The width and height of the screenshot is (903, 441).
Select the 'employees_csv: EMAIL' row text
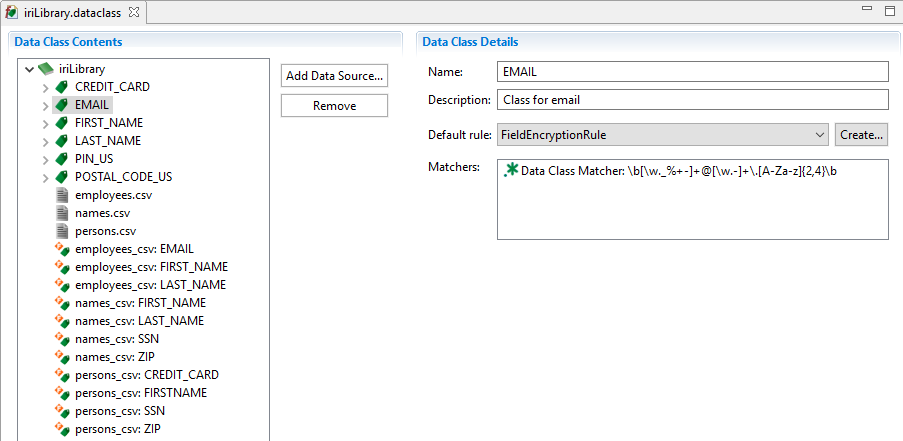[134, 249]
